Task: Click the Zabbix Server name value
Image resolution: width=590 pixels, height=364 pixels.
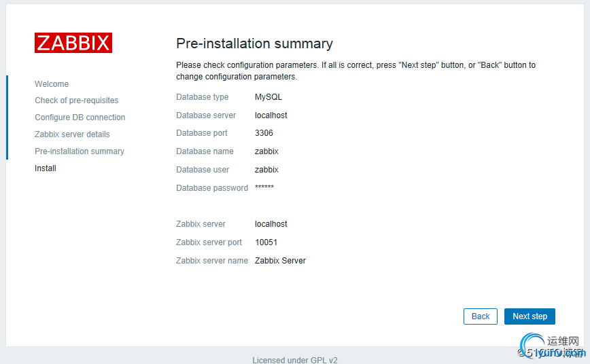Action: coord(280,261)
